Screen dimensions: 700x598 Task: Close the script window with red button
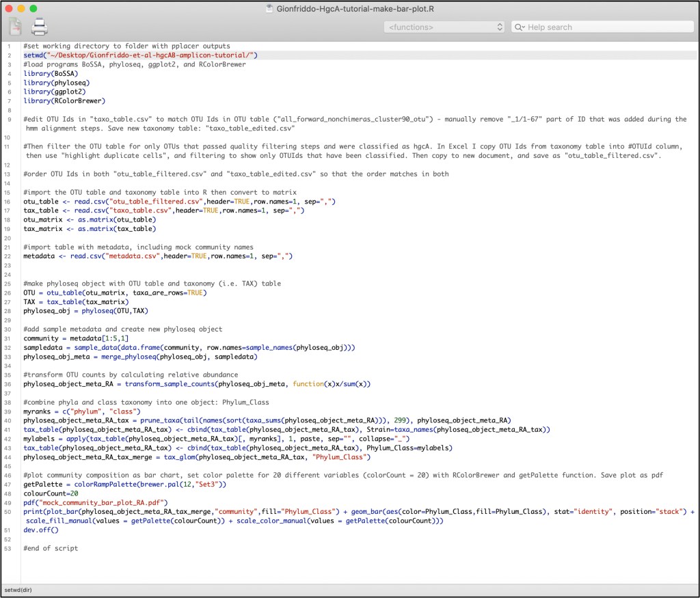click(x=9, y=8)
